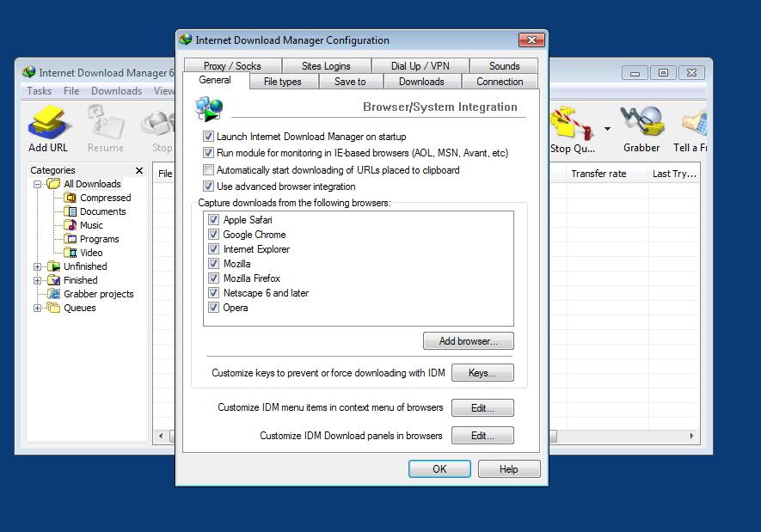Uncheck Netscape 6 and later
This screenshot has width=761, height=532.
point(213,292)
